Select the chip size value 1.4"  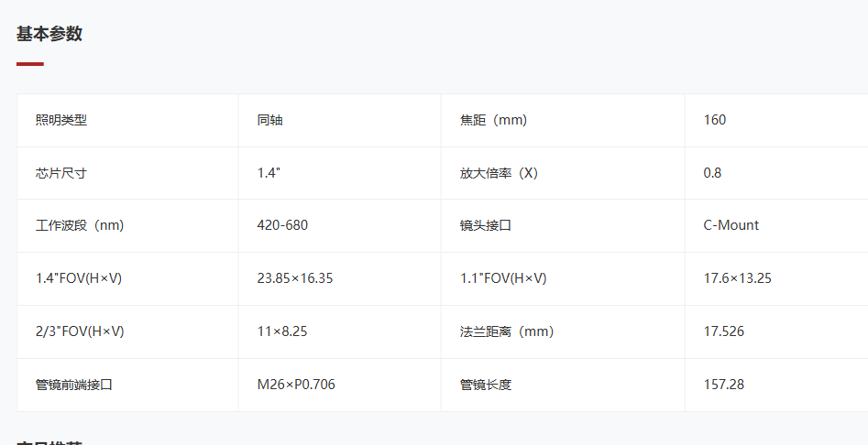[x=269, y=173]
